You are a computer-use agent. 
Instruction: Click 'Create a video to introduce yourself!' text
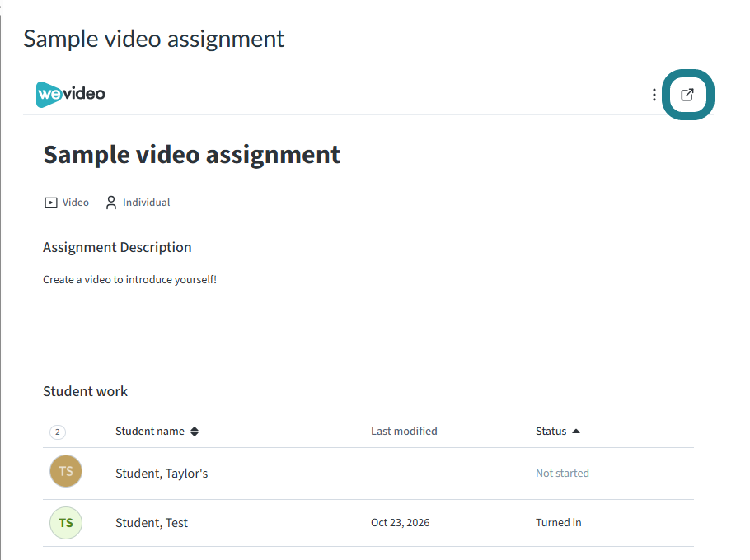[129, 279]
